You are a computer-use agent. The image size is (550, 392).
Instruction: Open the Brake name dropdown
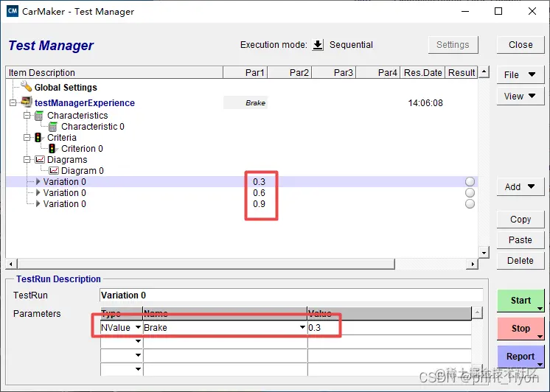pyautogui.click(x=302, y=327)
